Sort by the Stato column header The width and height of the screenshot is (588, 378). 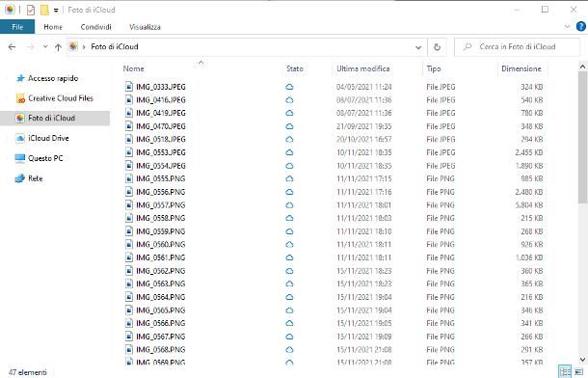coord(295,68)
